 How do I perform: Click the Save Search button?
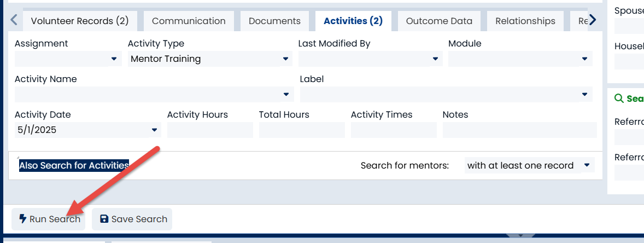click(132, 219)
